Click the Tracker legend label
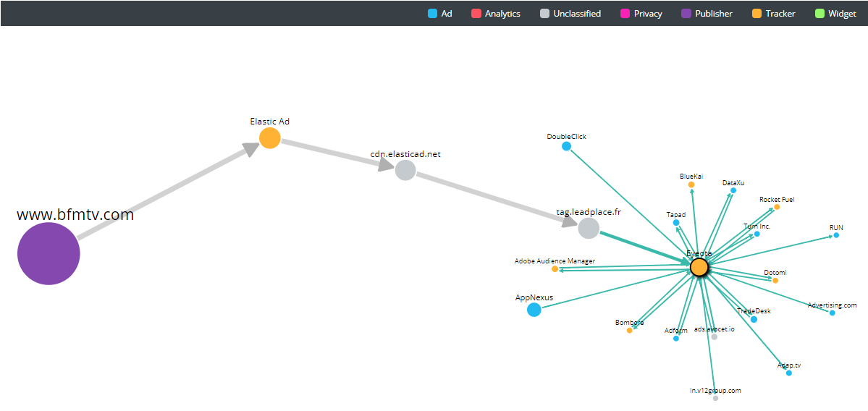 coord(780,14)
